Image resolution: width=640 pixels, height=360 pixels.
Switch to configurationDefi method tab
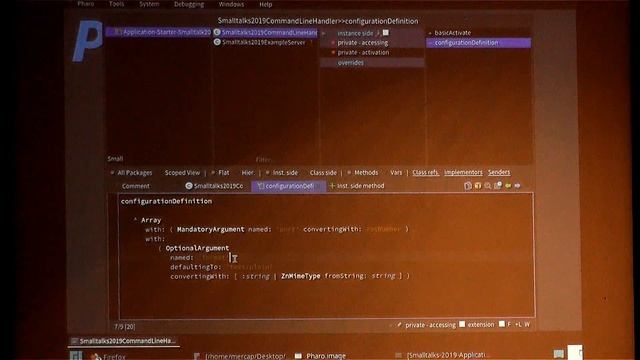tap(289, 186)
